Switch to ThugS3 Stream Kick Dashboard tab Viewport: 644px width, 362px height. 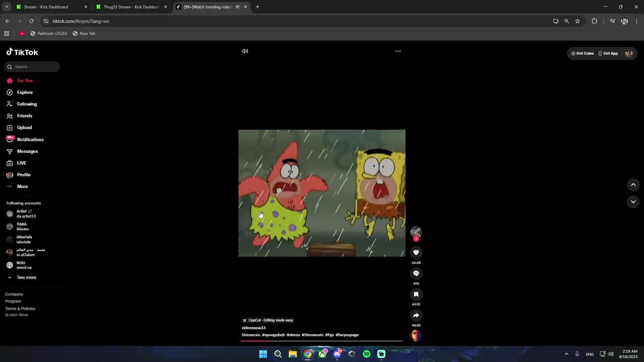pos(131,7)
